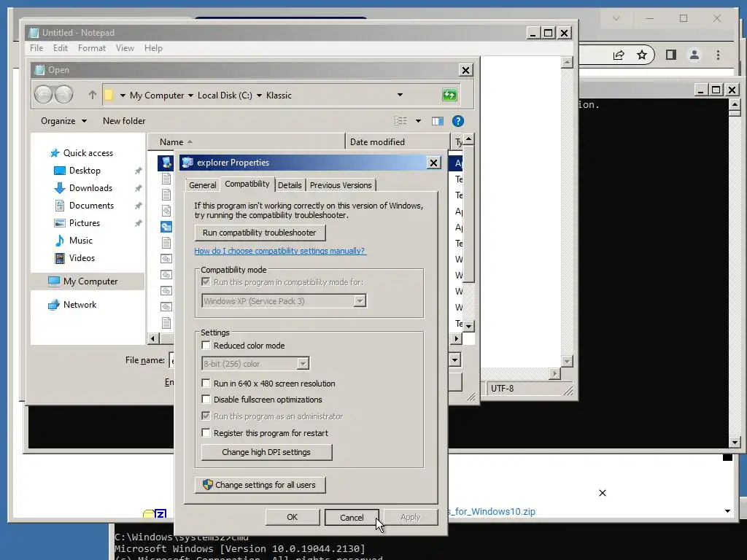Image resolution: width=747 pixels, height=560 pixels.
Task: Click Change high DPI settings button
Action: click(x=266, y=452)
